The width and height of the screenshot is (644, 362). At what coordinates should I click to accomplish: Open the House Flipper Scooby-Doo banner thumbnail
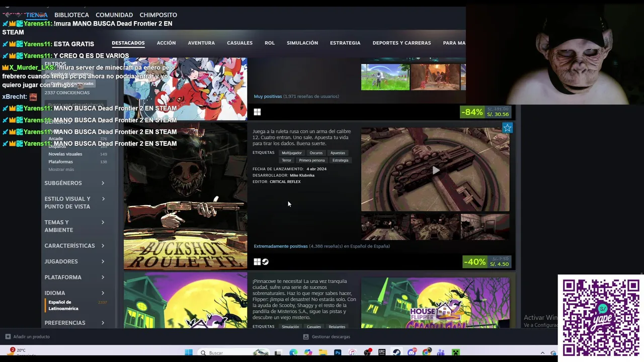click(x=435, y=303)
